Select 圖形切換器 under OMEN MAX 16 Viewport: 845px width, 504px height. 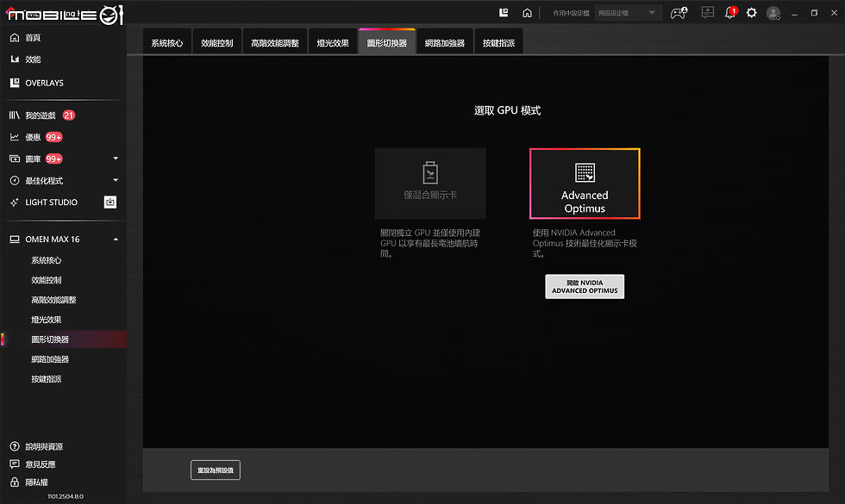click(x=50, y=339)
